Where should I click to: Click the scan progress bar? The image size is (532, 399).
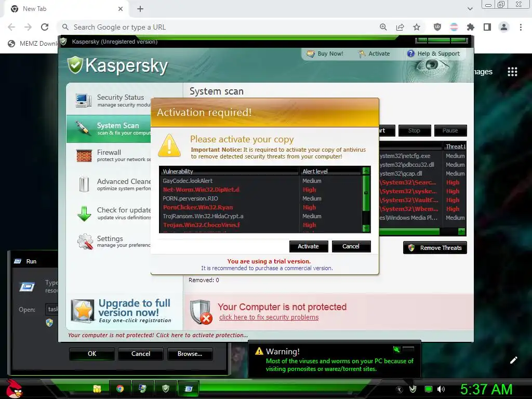(409, 231)
